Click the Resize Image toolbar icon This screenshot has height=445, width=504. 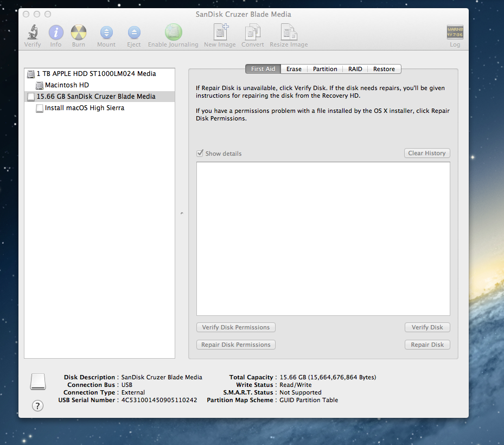(x=288, y=32)
